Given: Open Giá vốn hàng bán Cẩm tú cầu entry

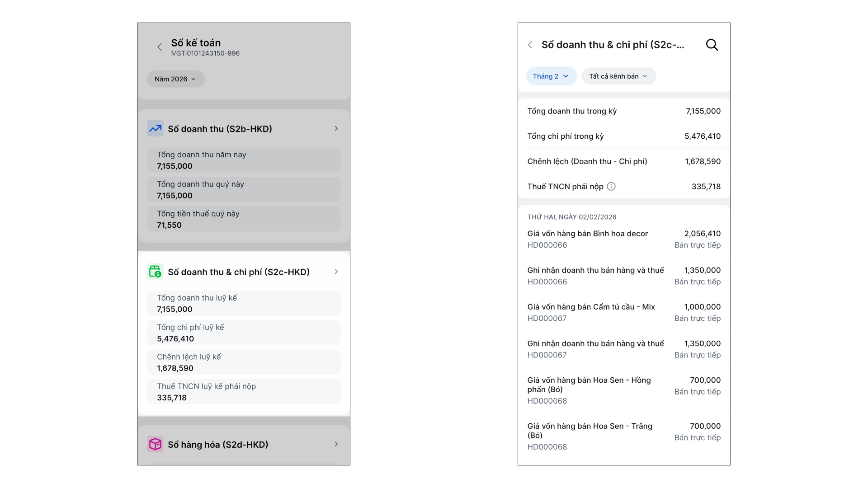Looking at the screenshot, I should 623,312.
